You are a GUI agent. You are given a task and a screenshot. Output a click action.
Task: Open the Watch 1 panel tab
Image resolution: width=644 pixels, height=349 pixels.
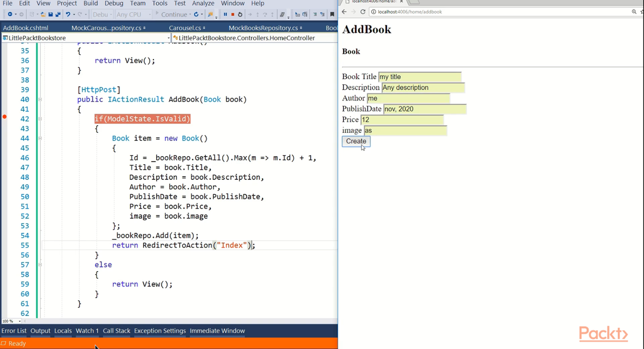(87, 331)
